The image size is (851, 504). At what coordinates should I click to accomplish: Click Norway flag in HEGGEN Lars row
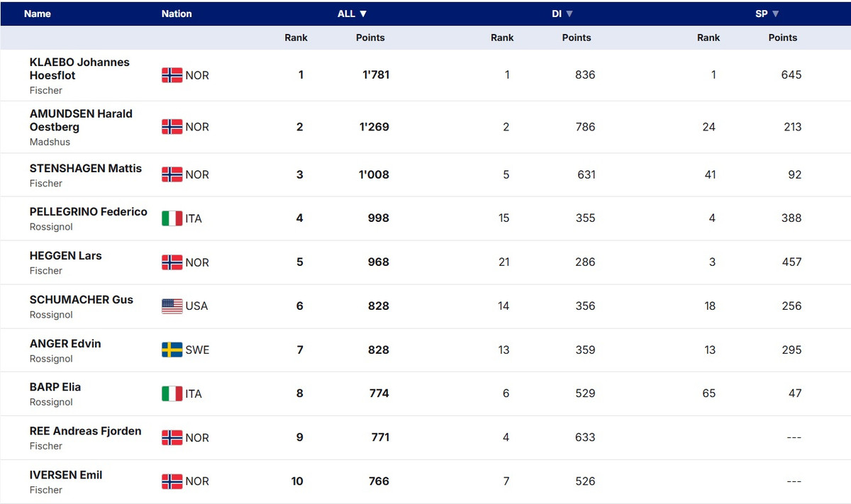[x=172, y=262]
